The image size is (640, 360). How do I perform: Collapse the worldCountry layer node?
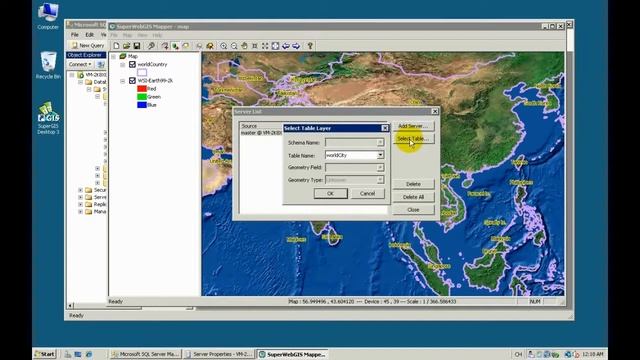coord(122,64)
